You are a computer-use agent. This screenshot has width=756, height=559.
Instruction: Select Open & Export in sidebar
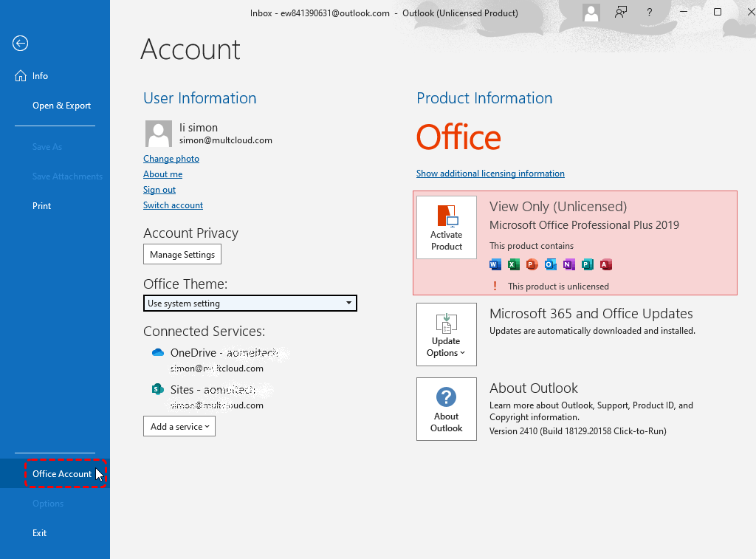61,106
